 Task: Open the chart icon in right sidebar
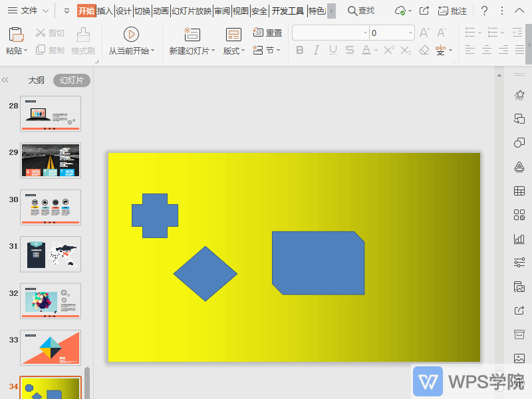(x=519, y=239)
